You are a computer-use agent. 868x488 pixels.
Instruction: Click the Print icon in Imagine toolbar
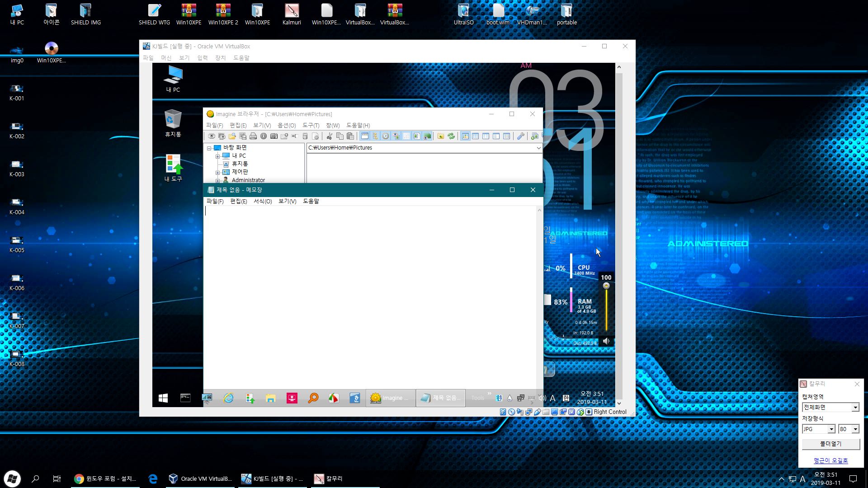[253, 136]
